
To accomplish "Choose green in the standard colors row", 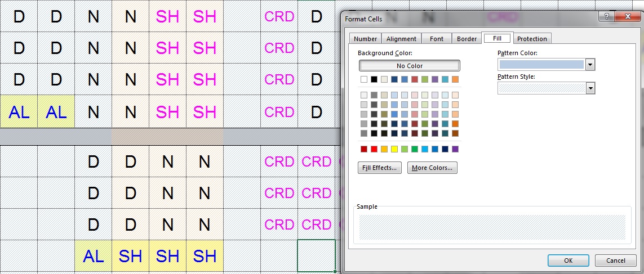I will click(415, 149).
